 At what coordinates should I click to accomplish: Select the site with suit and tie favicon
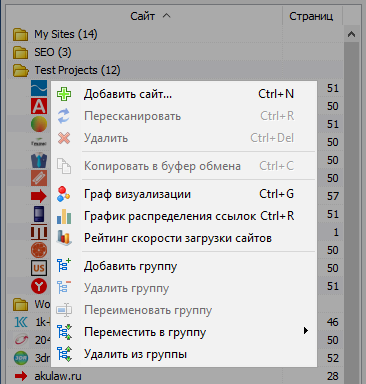(39, 160)
